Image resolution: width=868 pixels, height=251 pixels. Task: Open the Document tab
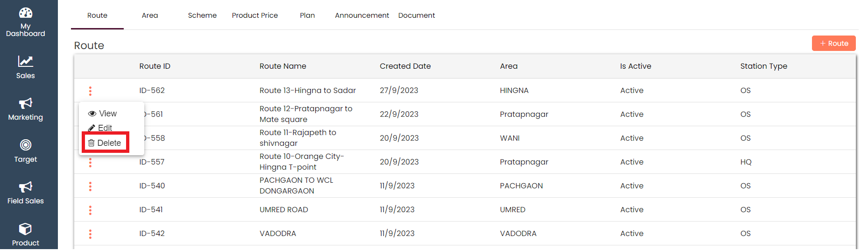pos(416,15)
